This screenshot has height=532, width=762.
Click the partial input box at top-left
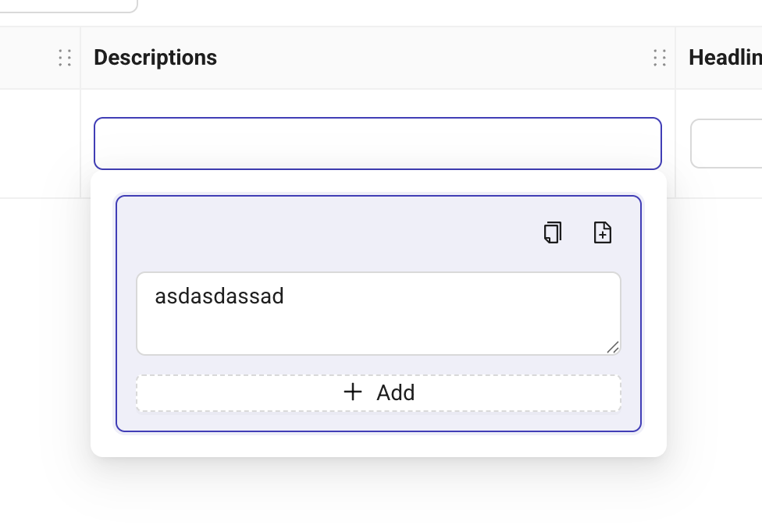coord(70,5)
